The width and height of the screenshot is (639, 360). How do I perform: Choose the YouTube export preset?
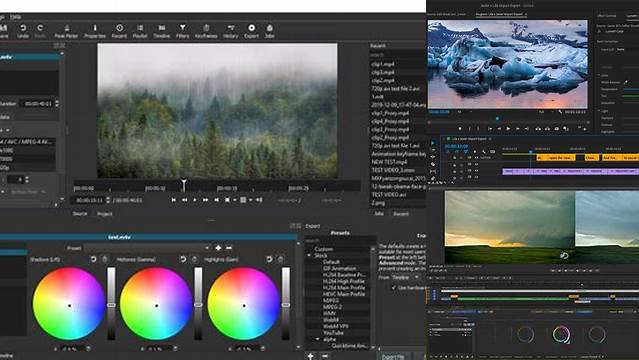point(333,333)
